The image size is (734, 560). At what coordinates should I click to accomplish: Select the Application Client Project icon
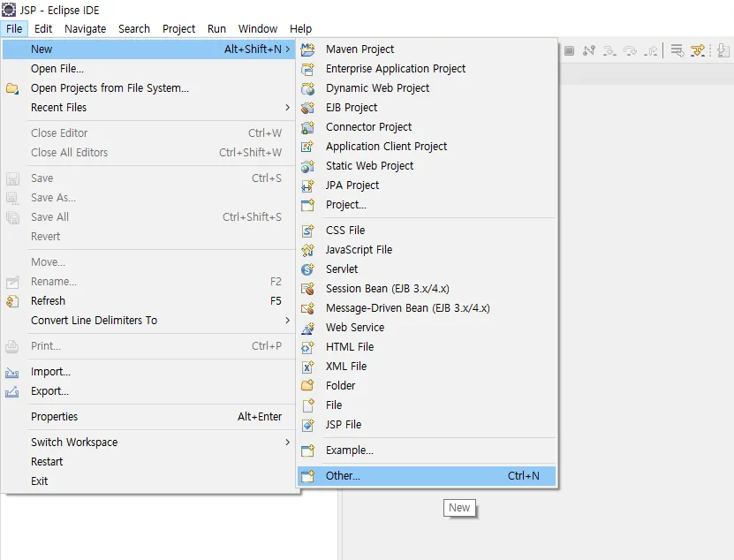click(x=307, y=147)
